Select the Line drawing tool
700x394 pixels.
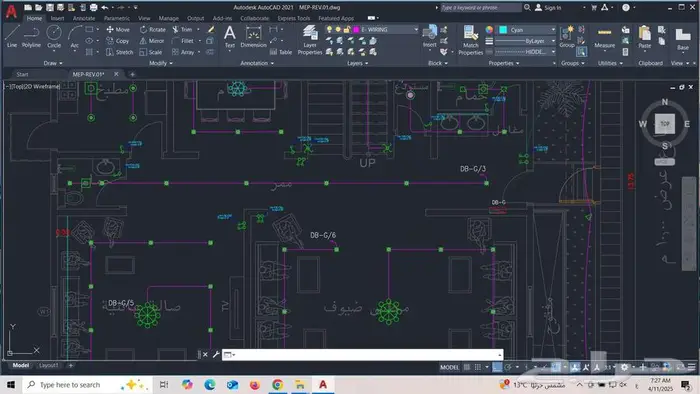tap(12, 36)
